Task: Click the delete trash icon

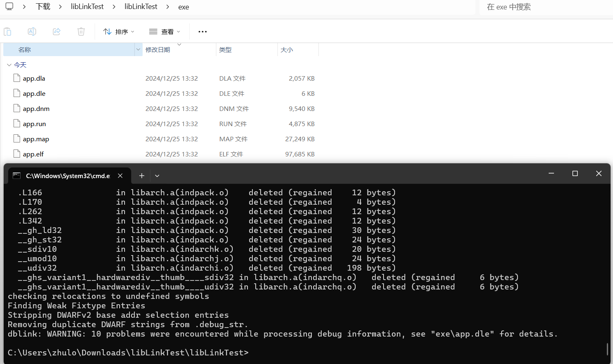Action: 81,32
